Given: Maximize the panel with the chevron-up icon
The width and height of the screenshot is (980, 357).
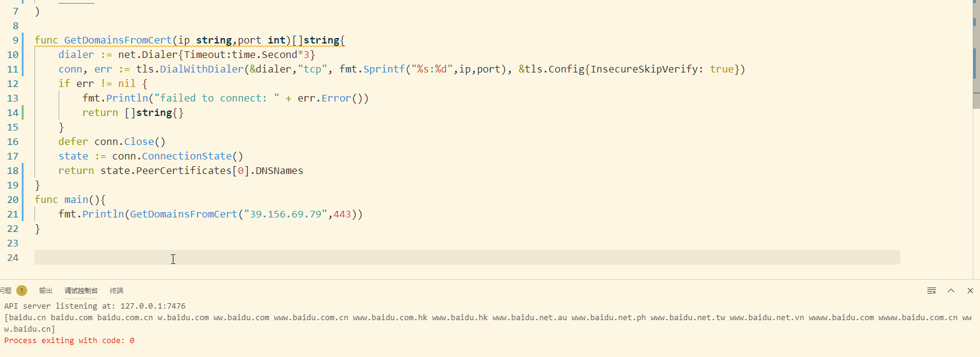Looking at the screenshot, I should 951,291.
